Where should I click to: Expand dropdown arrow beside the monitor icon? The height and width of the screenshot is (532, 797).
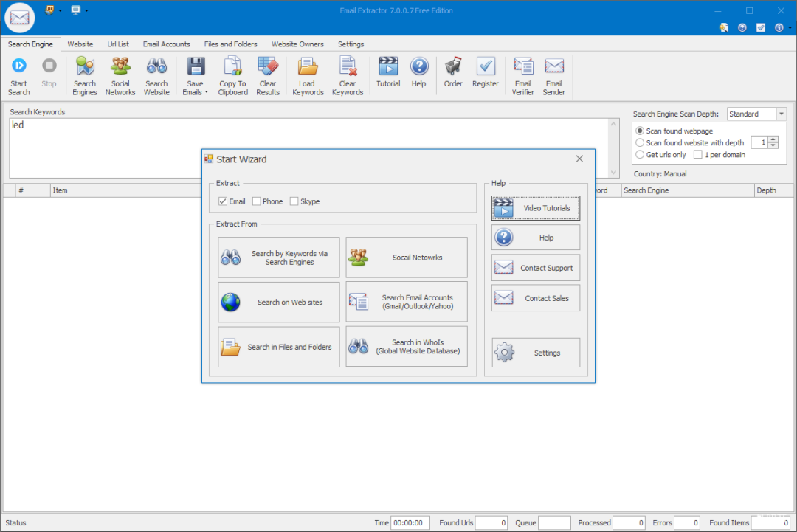[86, 10]
